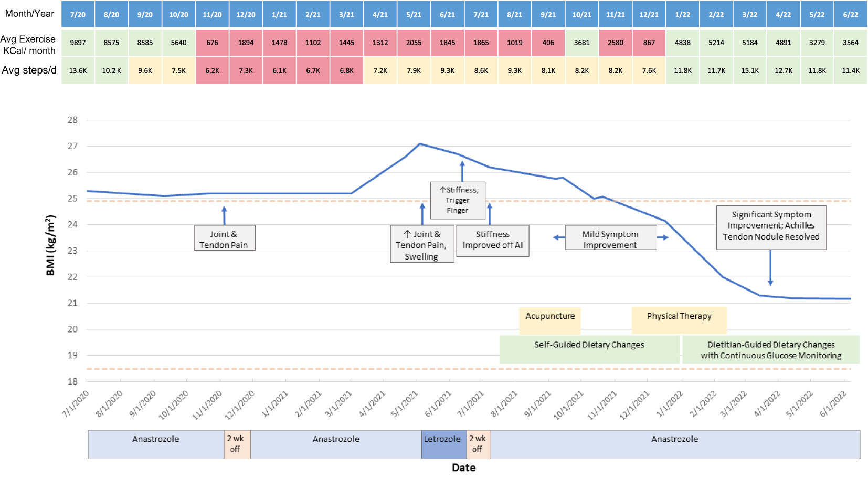Click the '867' exercise KCal cell
The image size is (868, 477).
tap(649, 43)
